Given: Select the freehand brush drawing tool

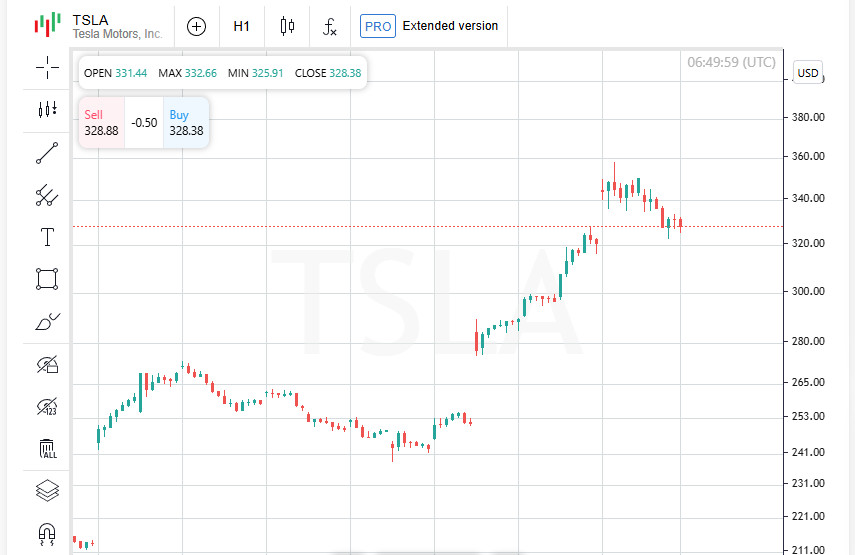Looking at the screenshot, I should tap(47, 322).
